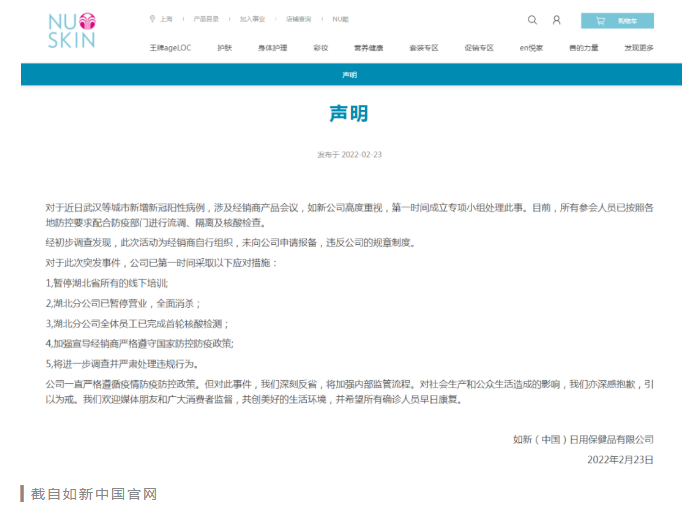Open the 王牌ageLOC menu

(168, 47)
